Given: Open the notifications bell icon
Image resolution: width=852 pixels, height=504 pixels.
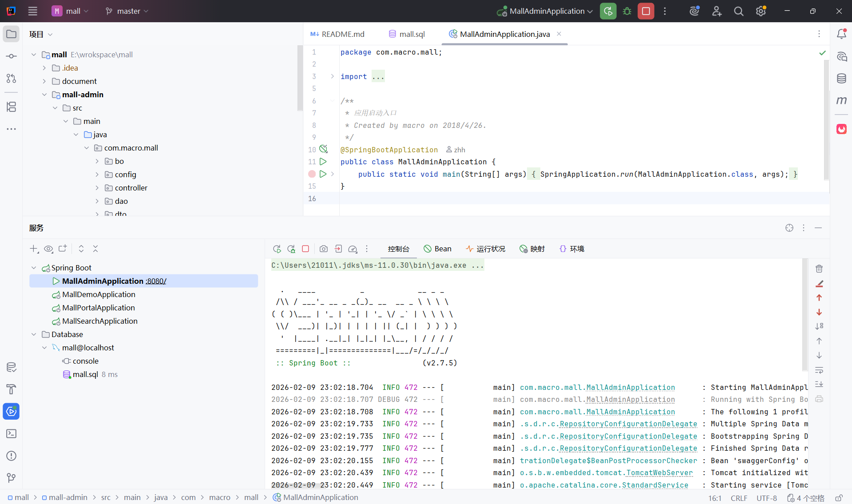Looking at the screenshot, I should [x=841, y=34].
